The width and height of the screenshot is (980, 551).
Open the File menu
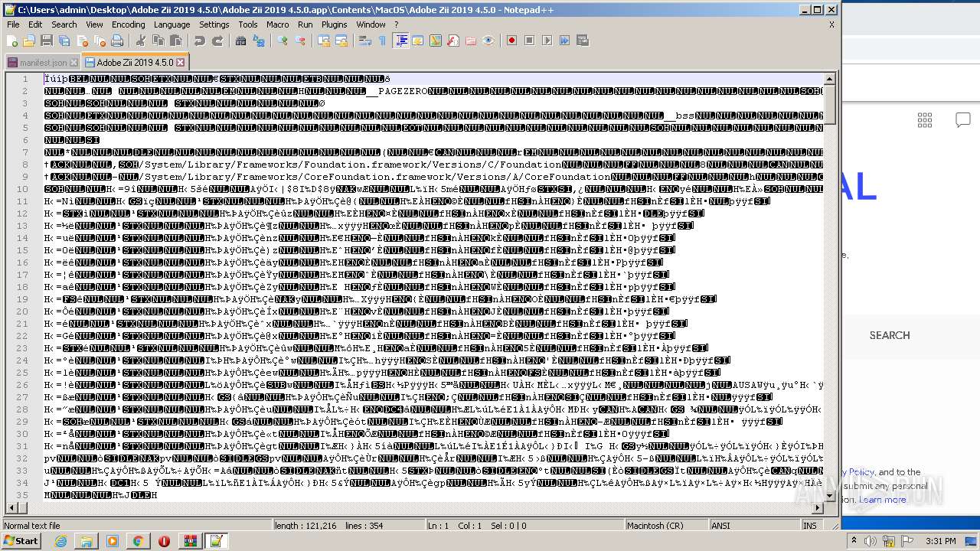coord(13,24)
